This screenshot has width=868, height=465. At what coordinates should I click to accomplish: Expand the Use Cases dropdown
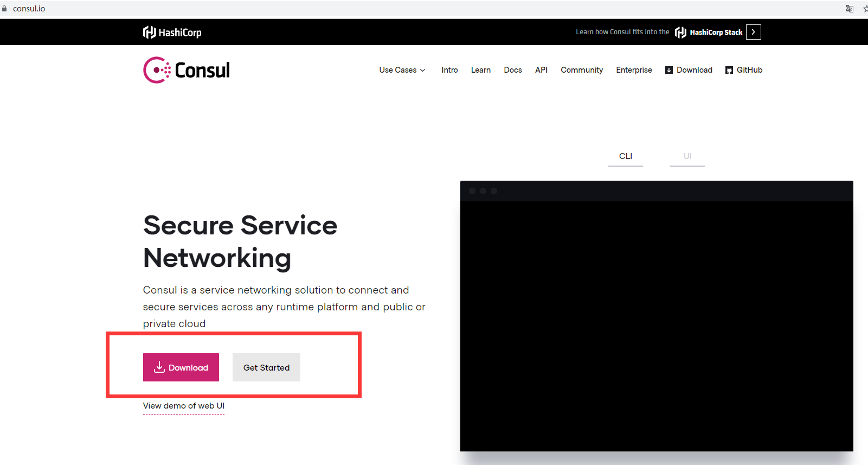[402, 70]
